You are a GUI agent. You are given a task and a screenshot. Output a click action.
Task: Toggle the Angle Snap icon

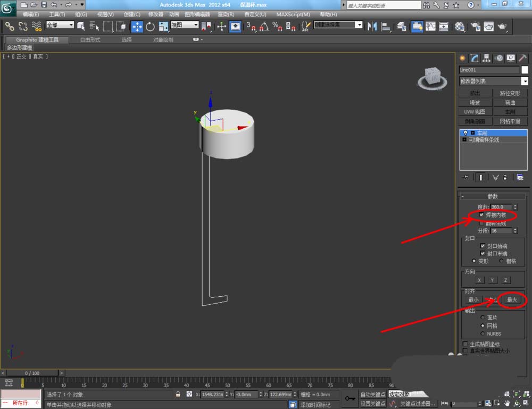[x=264, y=27]
